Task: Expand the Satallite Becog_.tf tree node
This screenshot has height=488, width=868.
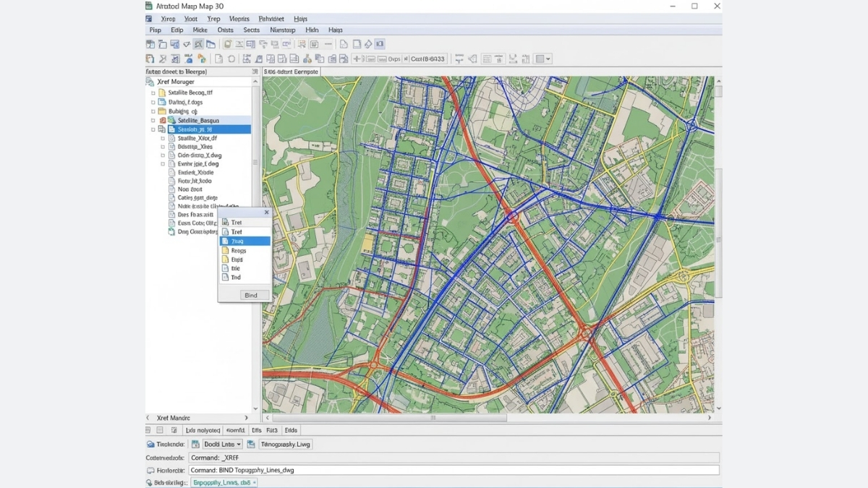Action: click(x=153, y=93)
